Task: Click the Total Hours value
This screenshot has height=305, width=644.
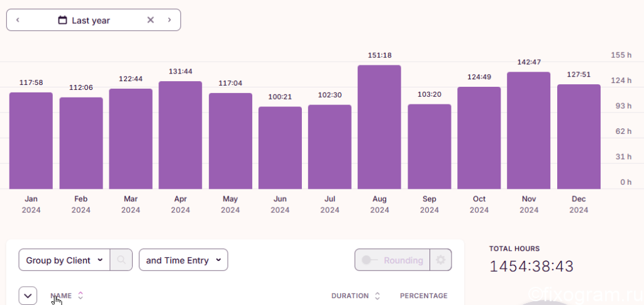Action: (531, 267)
